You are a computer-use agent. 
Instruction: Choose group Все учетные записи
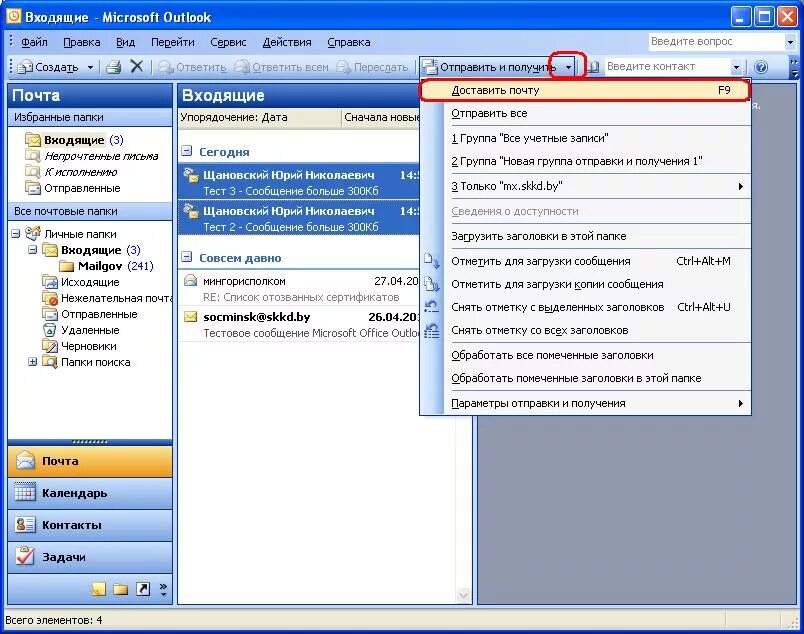click(585, 138)
